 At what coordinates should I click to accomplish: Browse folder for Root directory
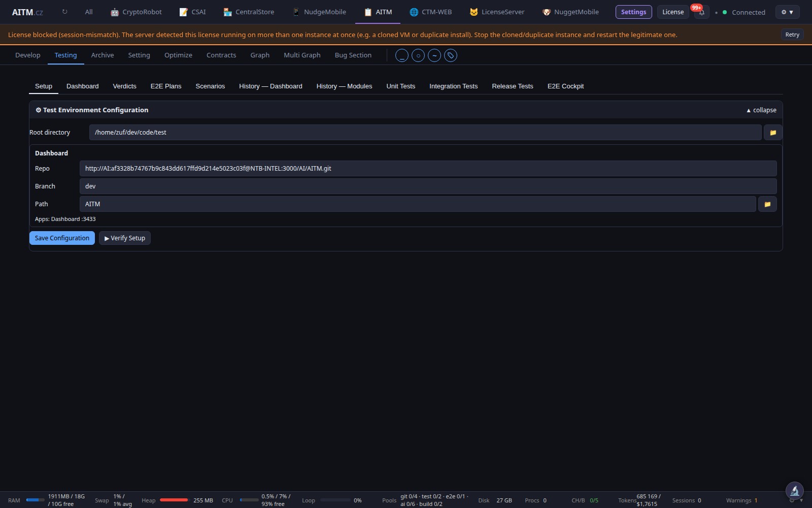point(772,132)
